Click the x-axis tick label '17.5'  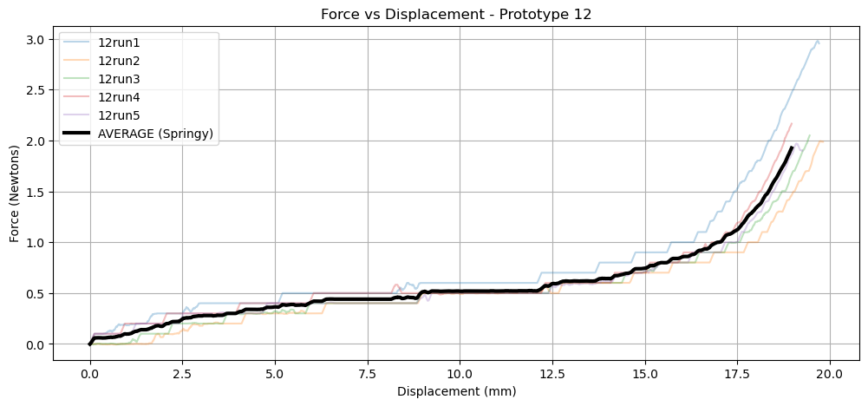[737, 374]
